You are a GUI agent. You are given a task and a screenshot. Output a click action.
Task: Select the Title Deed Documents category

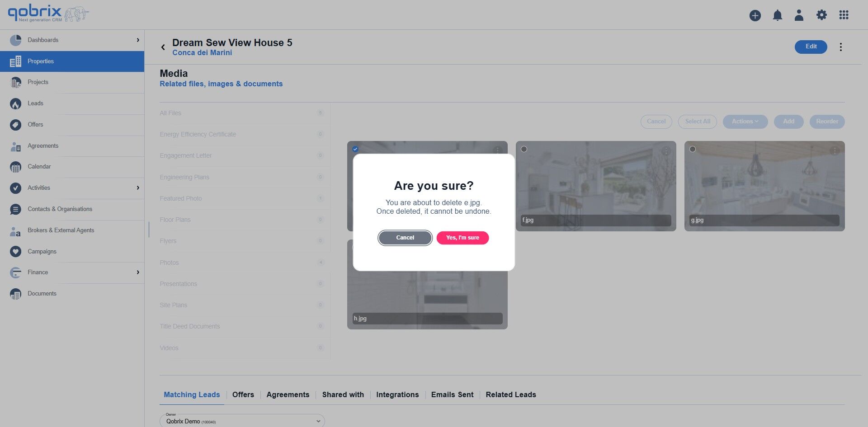pos(245,326)
